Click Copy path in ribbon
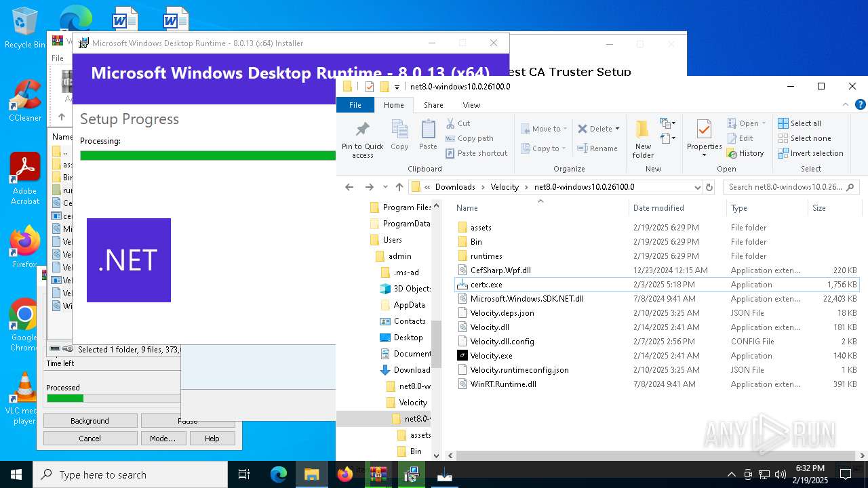The height and width of the screenshot is (488, 868). coord(469,138)
